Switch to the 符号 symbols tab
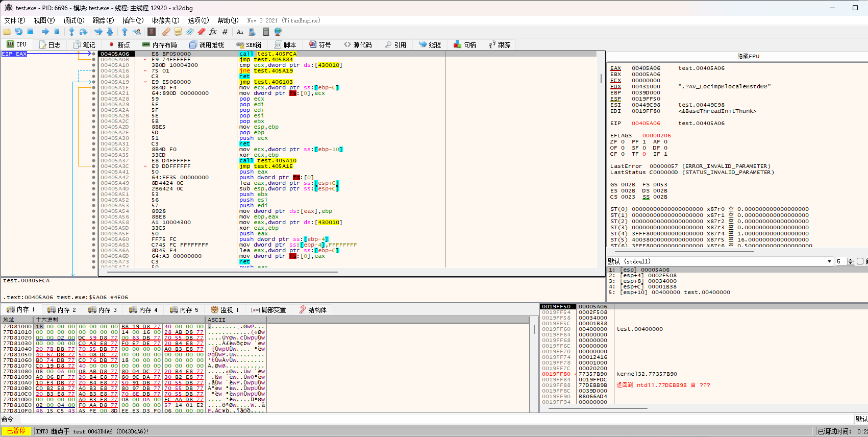 pyautogui.click(x=320, y=45)
